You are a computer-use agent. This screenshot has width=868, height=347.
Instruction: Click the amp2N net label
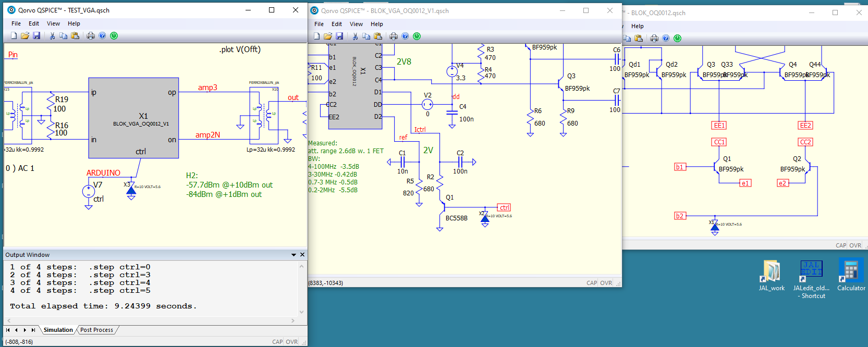pos(207,135)
